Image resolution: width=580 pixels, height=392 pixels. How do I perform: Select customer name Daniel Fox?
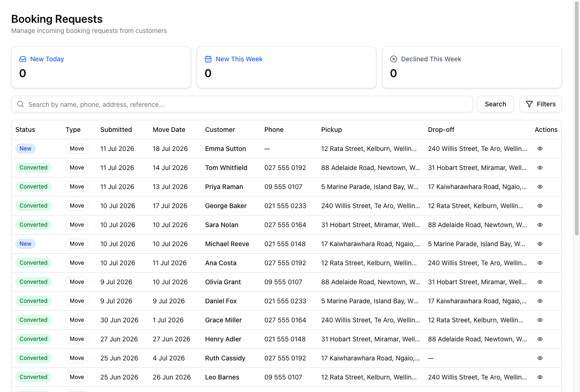pyautogui.click(x=221, y=301)
